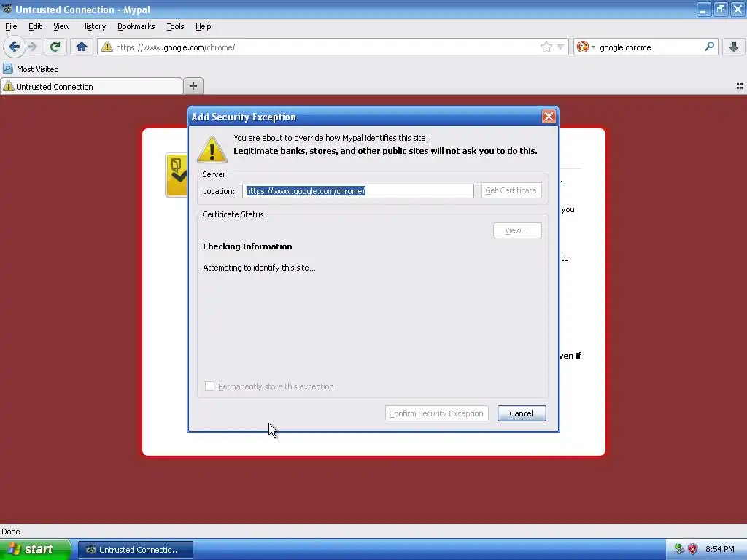Open the Edit menu
The height and width of the screenshot is (560, 747).
[35, 26]
